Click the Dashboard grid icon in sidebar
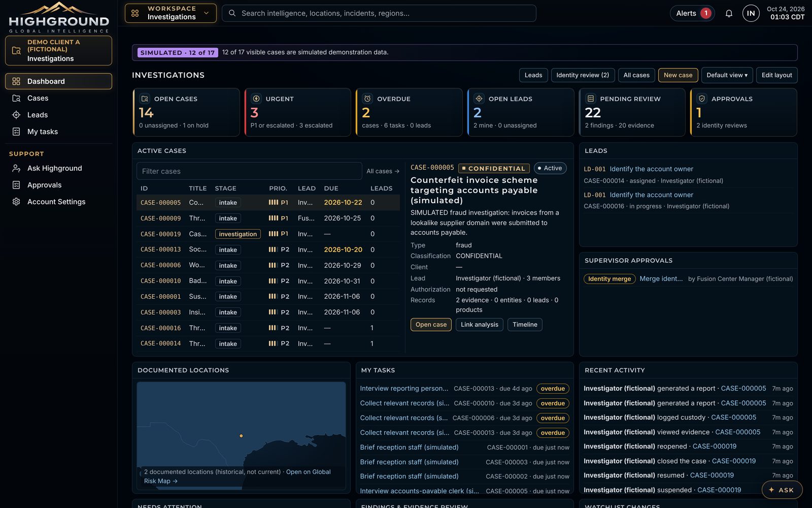 pyautogui.click(x=16, y=81)
